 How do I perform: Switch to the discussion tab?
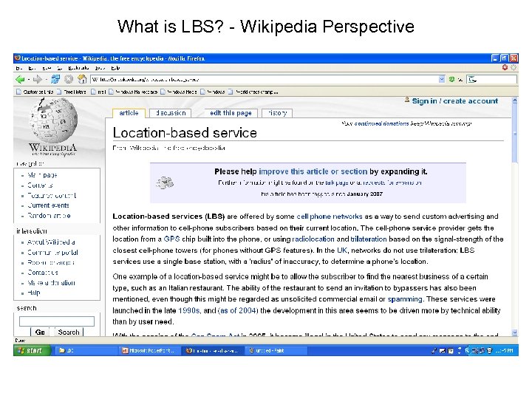171,113
